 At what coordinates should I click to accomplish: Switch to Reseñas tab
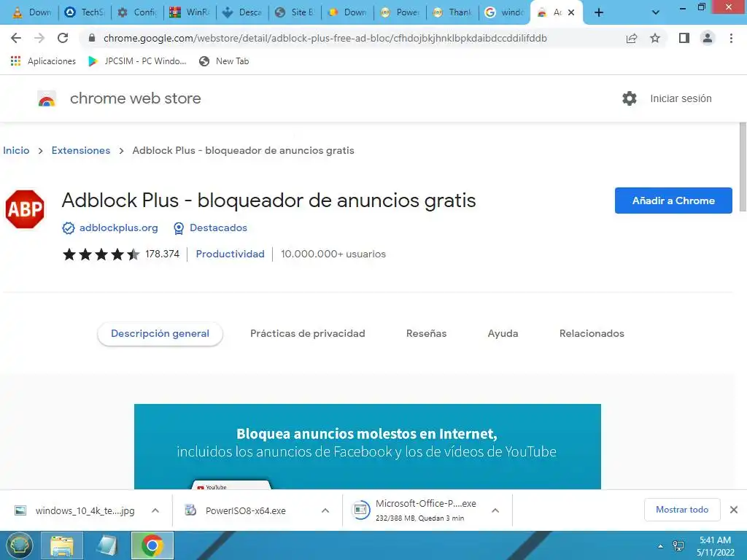pos(426,334)
